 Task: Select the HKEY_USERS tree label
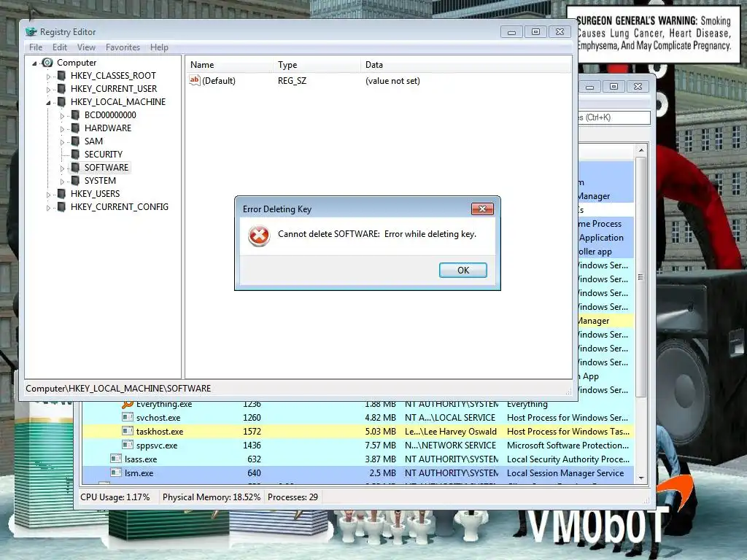pos(96,193)
